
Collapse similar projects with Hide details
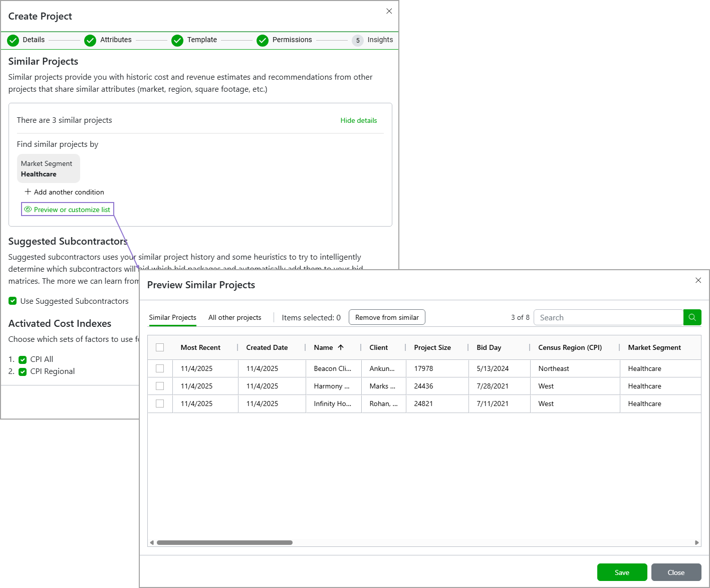359,120
